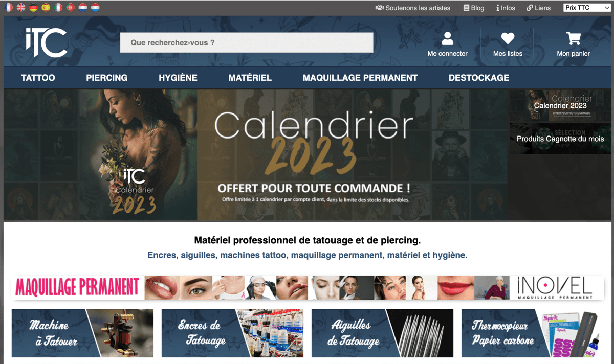Select the UK flag for English

click(x=21, y=7)
